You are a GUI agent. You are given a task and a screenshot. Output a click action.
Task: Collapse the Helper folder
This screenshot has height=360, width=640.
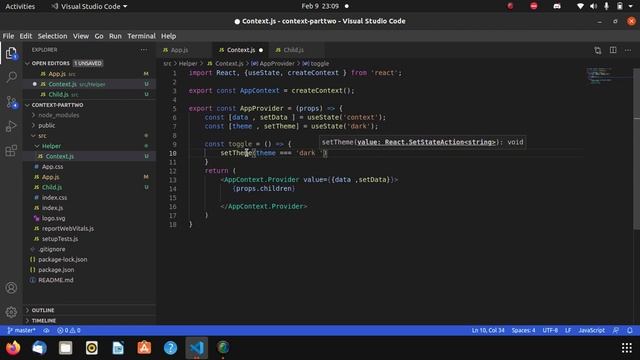click(x=51, y=146)
